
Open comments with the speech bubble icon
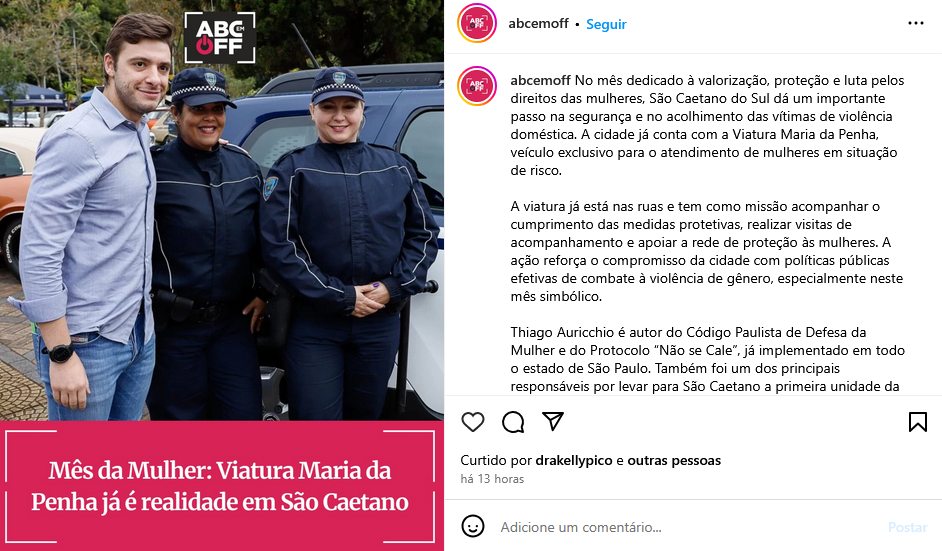click(513, 422)
